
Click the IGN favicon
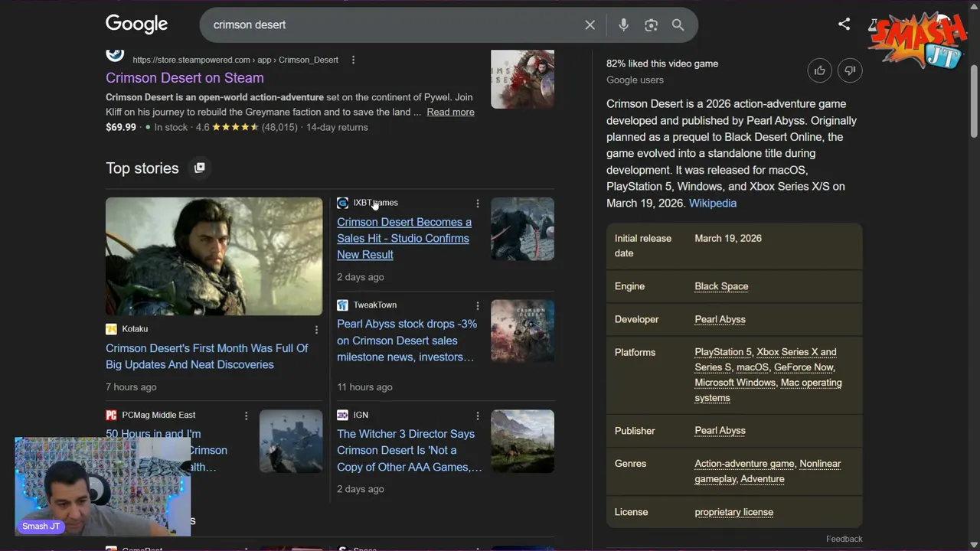pos(342,415)
